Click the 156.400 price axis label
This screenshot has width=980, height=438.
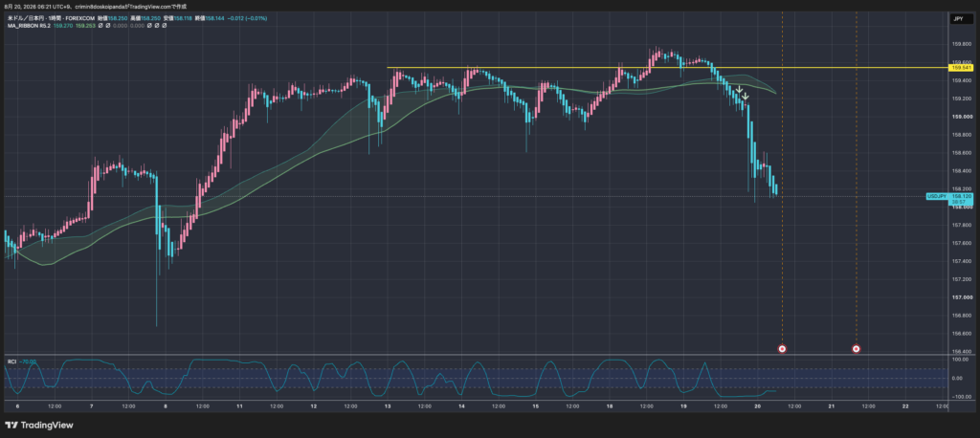(961, 352)
